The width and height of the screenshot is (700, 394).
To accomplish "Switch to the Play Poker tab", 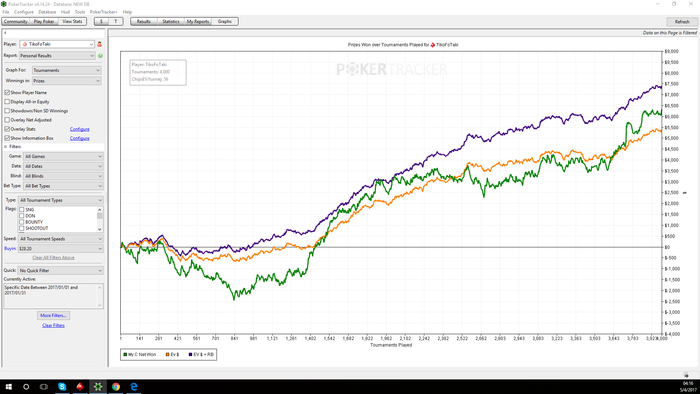I will pos(44,21).
